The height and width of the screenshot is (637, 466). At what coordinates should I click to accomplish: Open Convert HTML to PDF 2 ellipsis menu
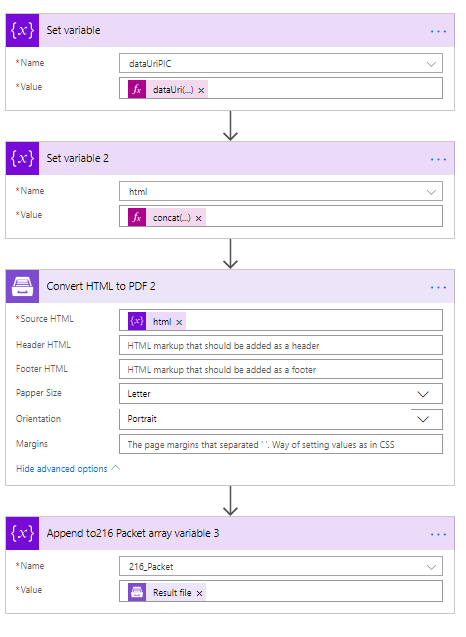point(438,287)
